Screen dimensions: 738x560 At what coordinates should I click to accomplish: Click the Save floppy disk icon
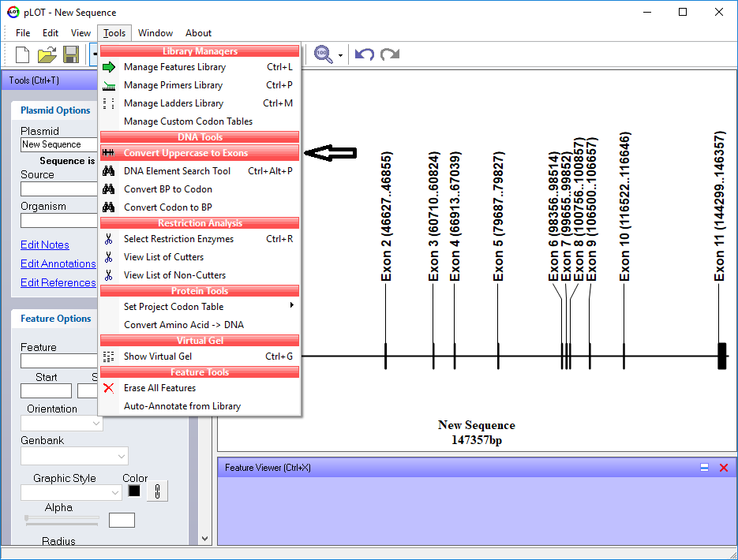point(71,54)
